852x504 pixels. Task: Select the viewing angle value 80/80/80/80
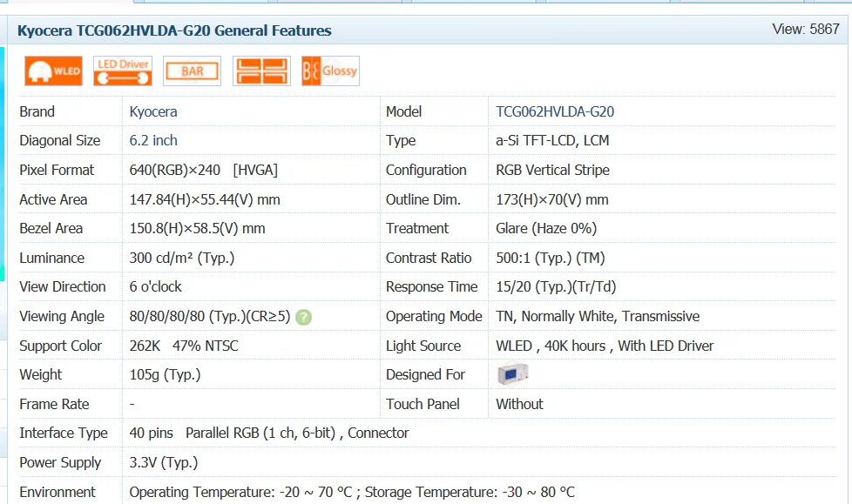210,316
